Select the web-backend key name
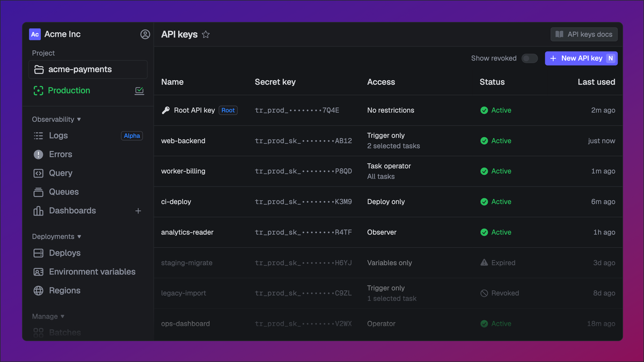Screen dimensions: 644x362 [x=183, y=141]
